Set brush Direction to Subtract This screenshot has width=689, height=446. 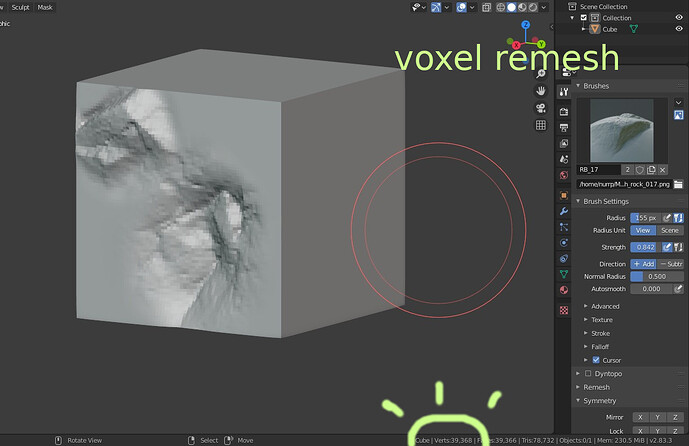tap(671, 264)
